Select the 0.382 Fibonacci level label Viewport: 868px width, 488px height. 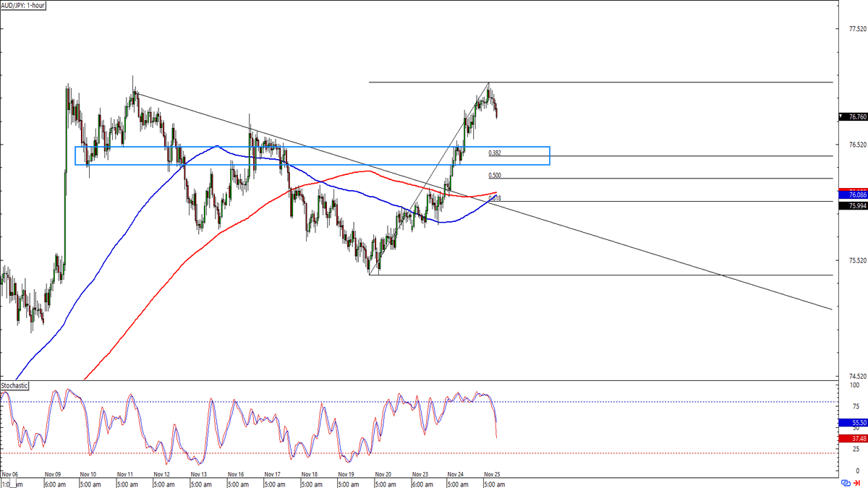pos(495,153)
